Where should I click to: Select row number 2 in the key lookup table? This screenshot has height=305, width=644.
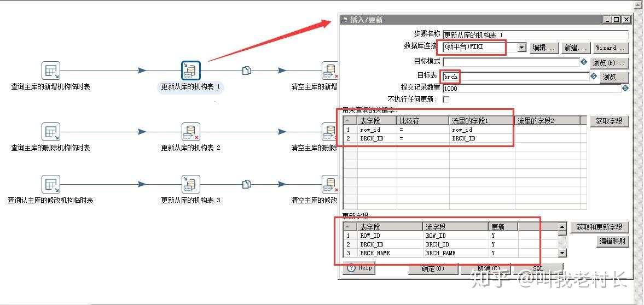tap(350, 138)
